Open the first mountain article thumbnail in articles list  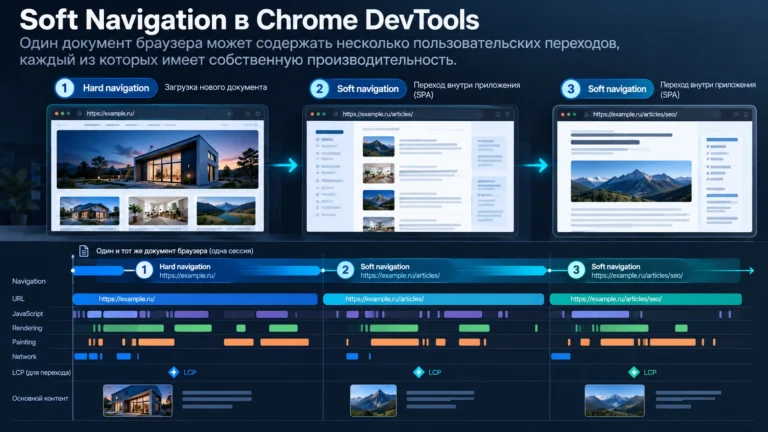point(379,146)
